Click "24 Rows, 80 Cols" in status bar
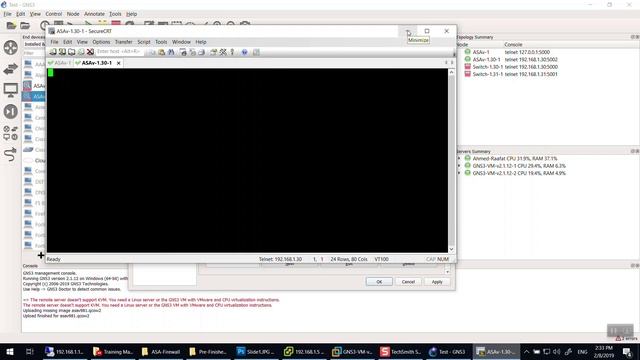The height and width of the screenshot is (360, 640). (349, 259)
